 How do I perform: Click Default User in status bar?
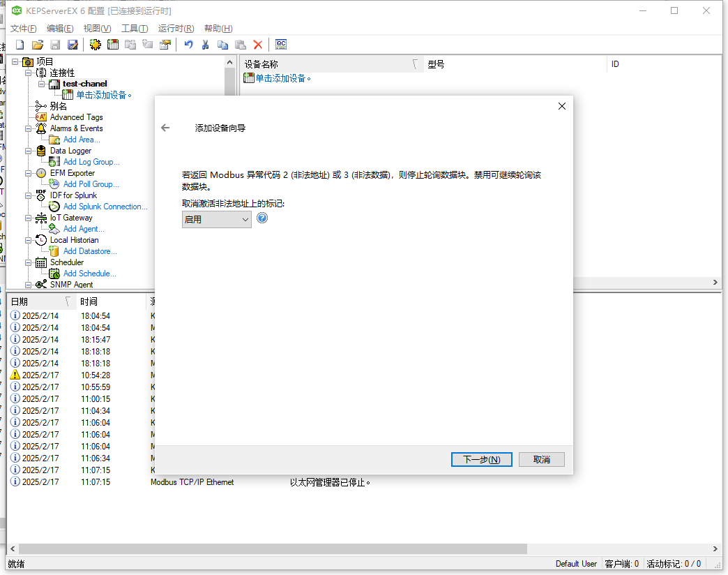576,563
